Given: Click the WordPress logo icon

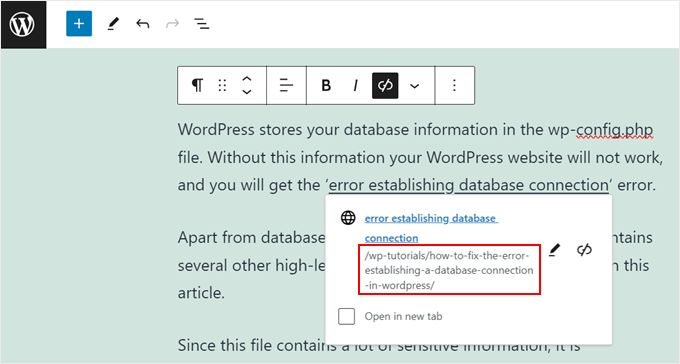Looking at the screenshot, I should point(23,24).
